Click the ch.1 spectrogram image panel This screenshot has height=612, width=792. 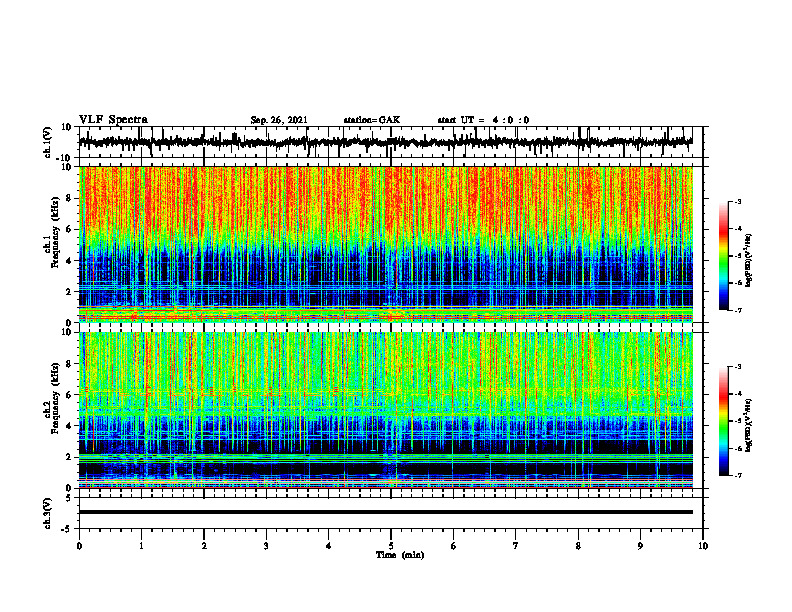coord(385,244)
